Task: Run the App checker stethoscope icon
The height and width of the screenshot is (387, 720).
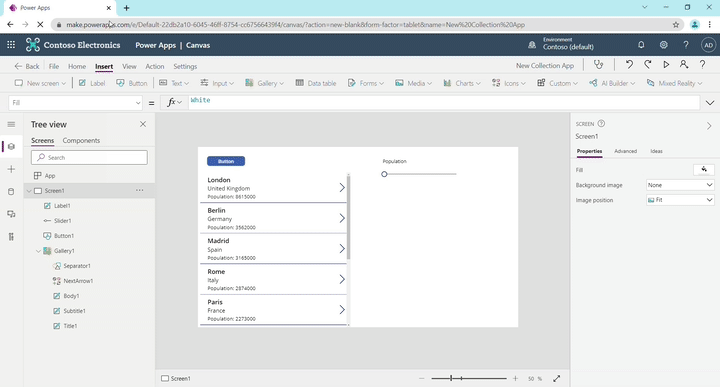Action: click(x=598, y=65)
